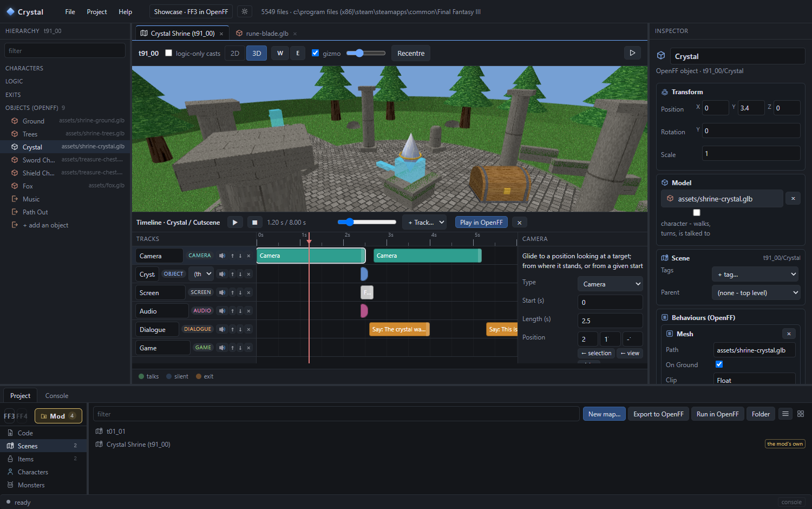Adjust the gizmo size slider
The height and width of the screenshot is (509, 812).
[366, 53]
